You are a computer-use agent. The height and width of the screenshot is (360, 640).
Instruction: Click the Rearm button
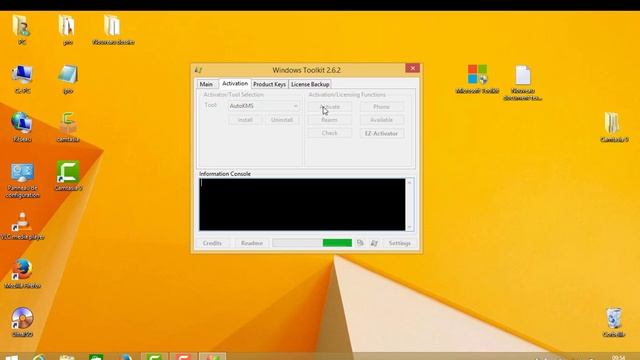[329, 120]
